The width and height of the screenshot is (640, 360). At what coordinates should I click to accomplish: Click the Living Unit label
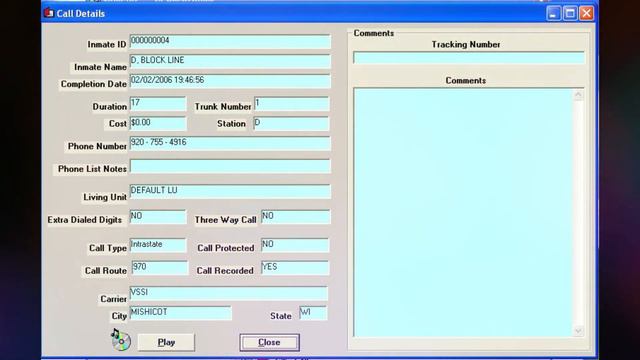[105, 197]
